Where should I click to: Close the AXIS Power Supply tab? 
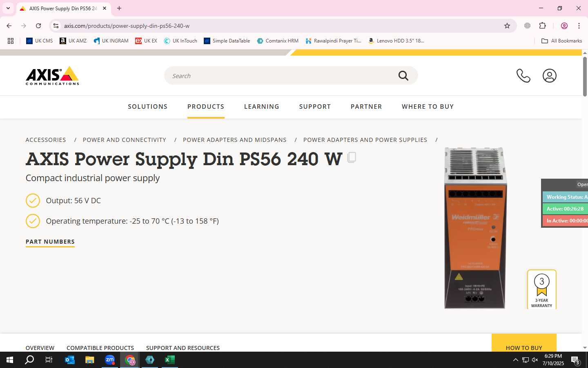[x=105, y=8]
